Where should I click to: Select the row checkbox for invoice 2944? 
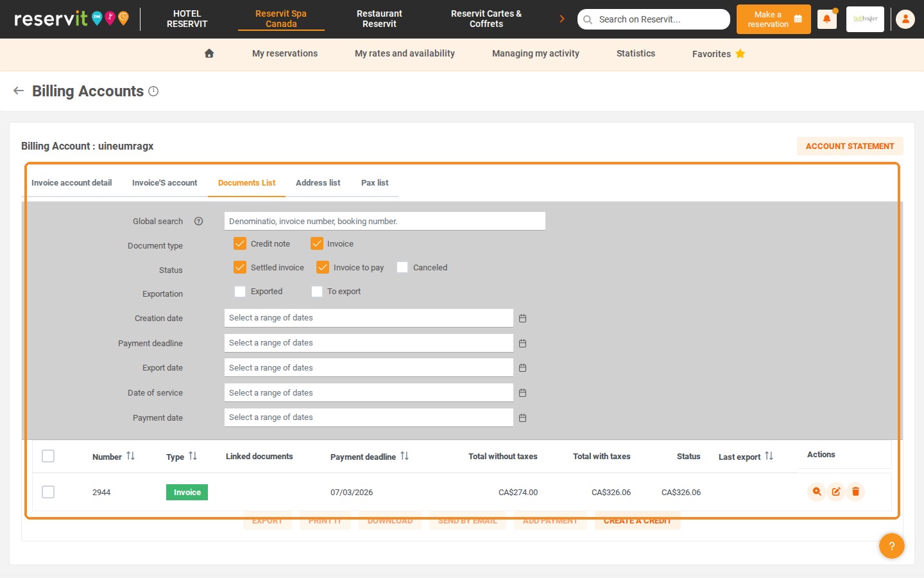(x=48, y=492)
